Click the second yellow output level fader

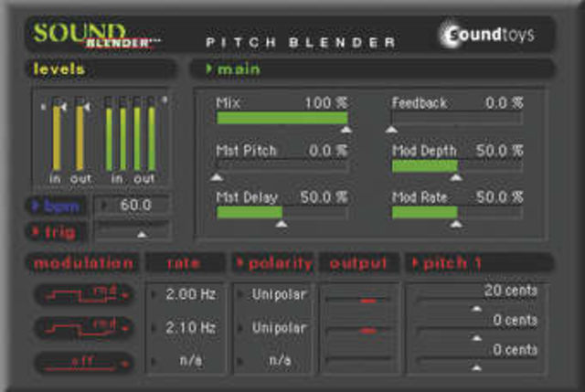pyautogui.click(x=80, y=135)
